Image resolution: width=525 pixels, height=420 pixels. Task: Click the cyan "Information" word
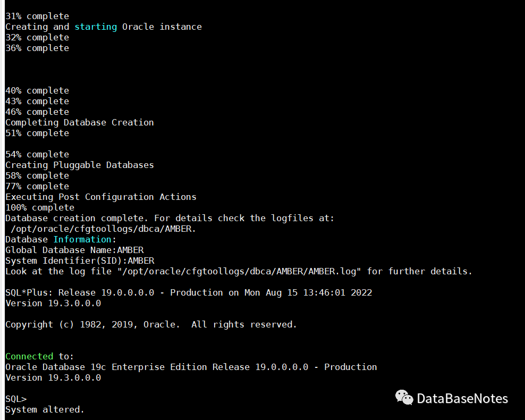85,239
